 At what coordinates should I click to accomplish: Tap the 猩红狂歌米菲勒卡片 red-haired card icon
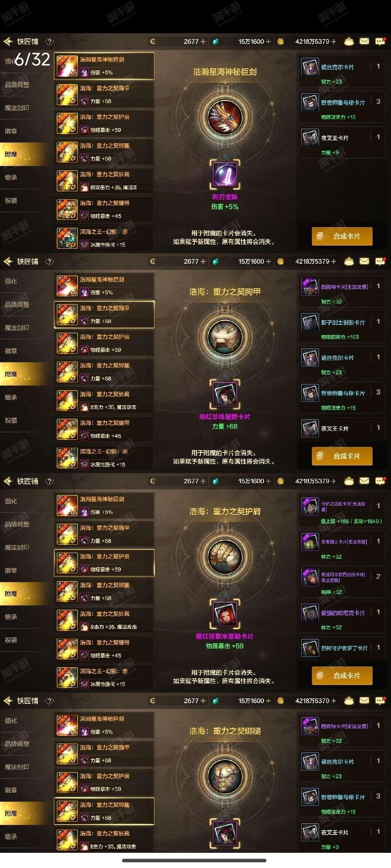[x=225, y=614]
